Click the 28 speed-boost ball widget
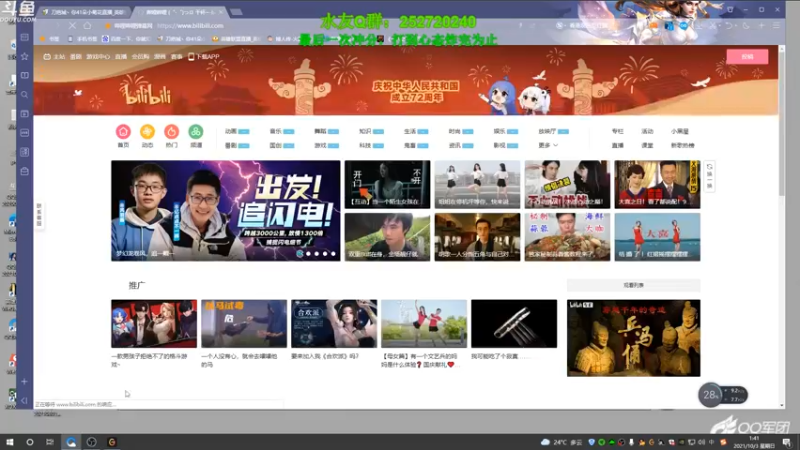 coord(709,395)
